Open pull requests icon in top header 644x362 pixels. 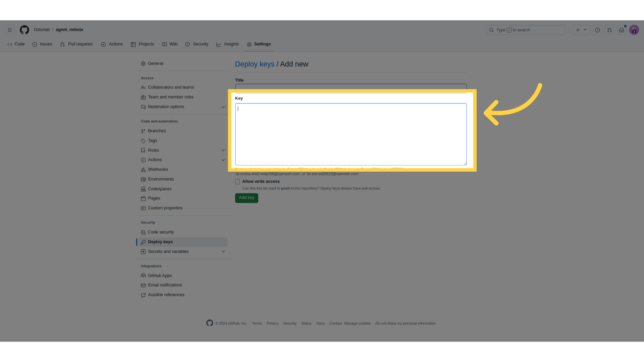[609, 30]
